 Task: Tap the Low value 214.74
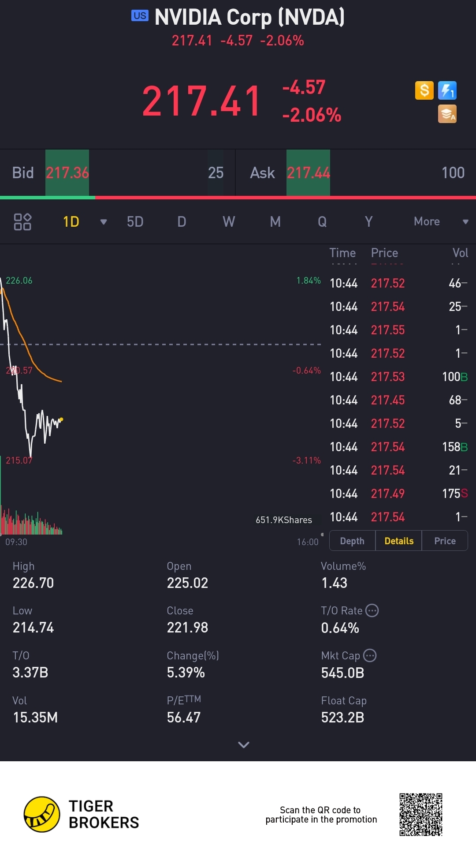[x=33, y=628]
